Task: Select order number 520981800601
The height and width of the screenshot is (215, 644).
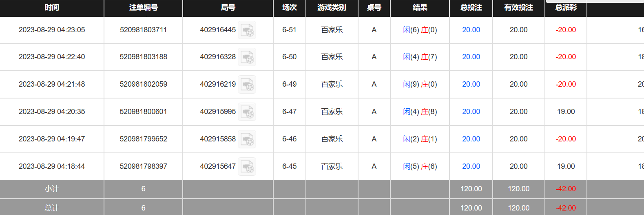Action: click(143, 112)
